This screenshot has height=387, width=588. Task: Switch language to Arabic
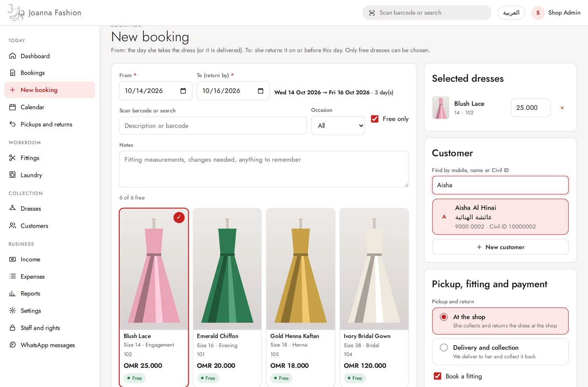pos(511,13)
